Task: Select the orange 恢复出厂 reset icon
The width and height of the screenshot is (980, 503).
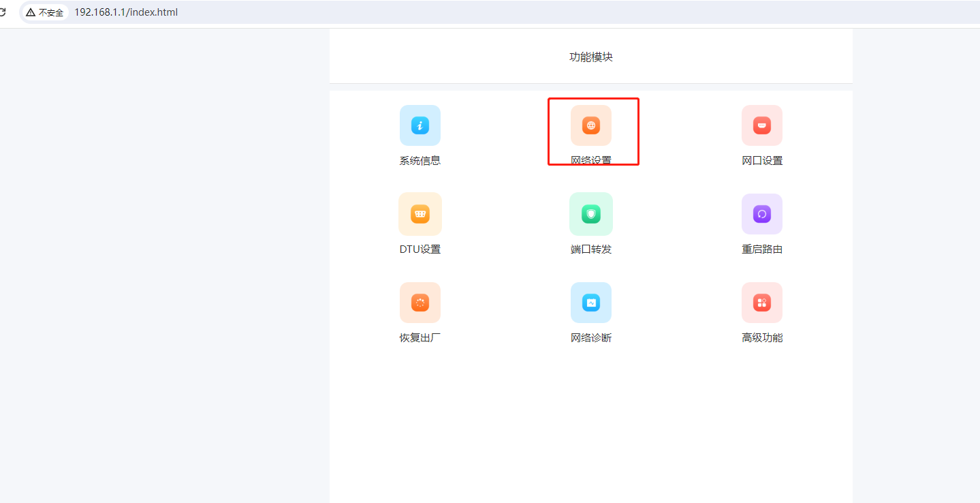Action: pyautogui.click(x=420, y=303)
